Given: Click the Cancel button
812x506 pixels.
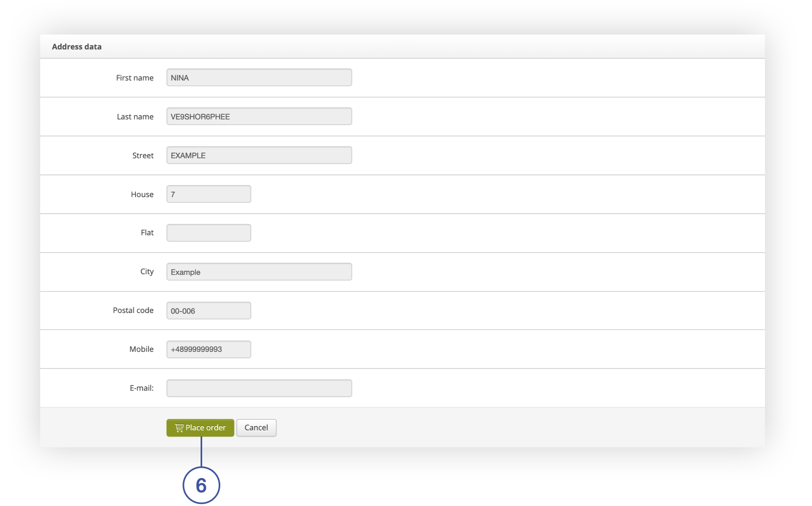Looking at the screenshot, I should (256, 428).
